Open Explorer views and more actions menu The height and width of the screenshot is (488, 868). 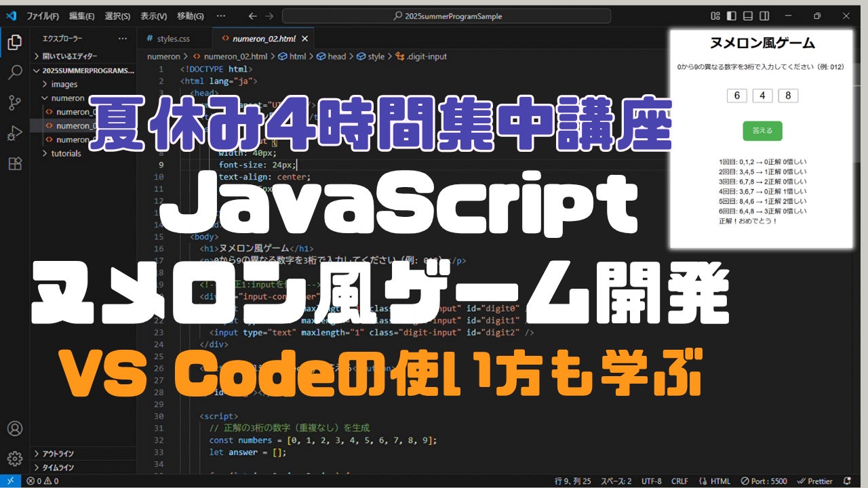(x=123, y=39)
